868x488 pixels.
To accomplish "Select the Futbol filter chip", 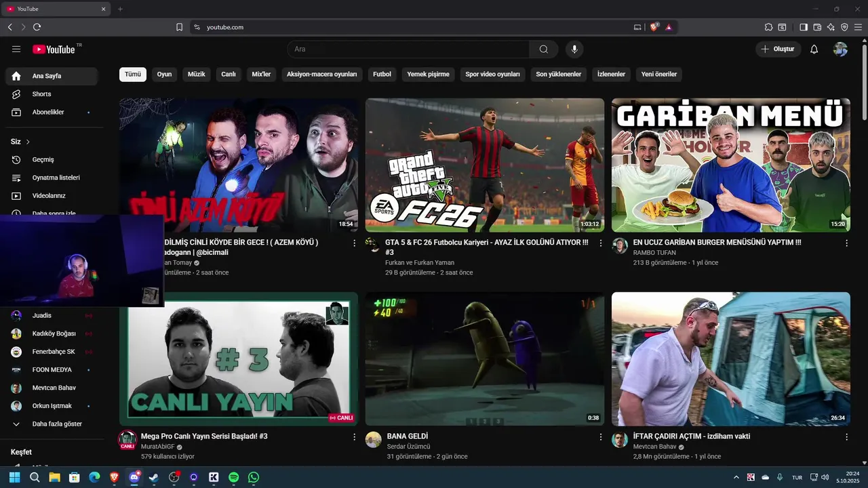I will pyautogui.click(x=382, y=75).
